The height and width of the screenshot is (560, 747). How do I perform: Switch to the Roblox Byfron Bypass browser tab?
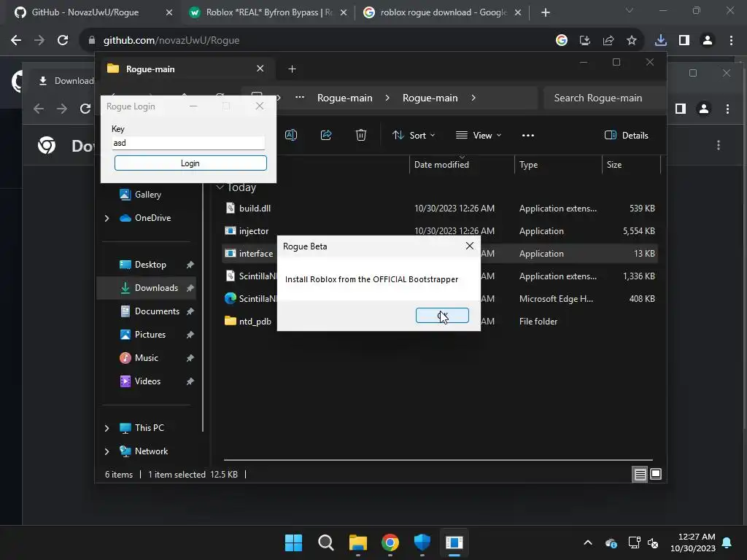[268, 12]
